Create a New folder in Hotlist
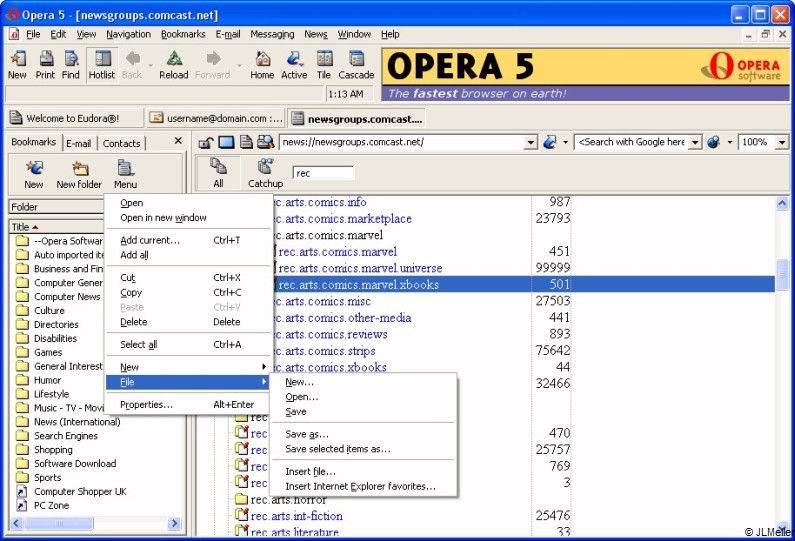795x541 pixels. tap(79, 174)
